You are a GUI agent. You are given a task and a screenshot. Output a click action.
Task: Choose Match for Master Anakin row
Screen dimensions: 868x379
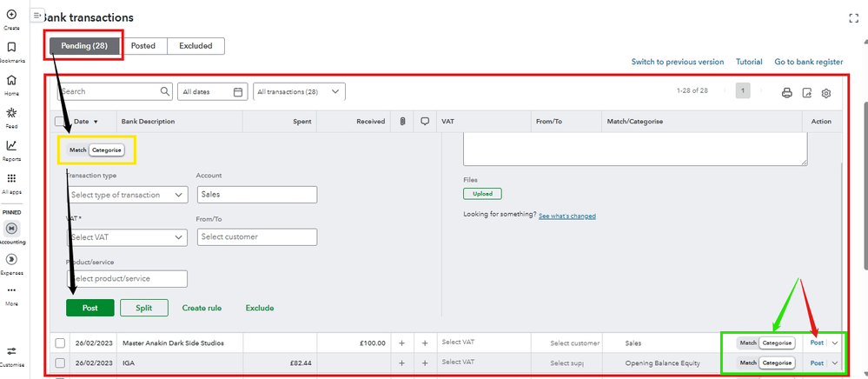click(748, 343)
